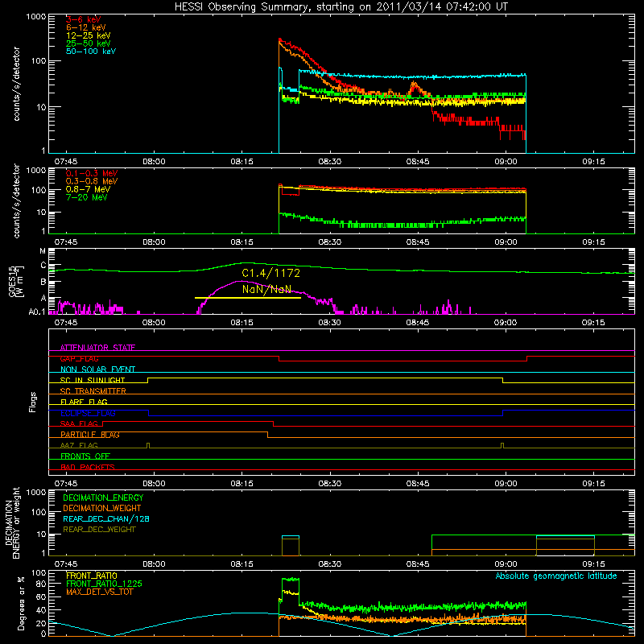Click the 7-20 MeV legend entry

click(86, 197)
